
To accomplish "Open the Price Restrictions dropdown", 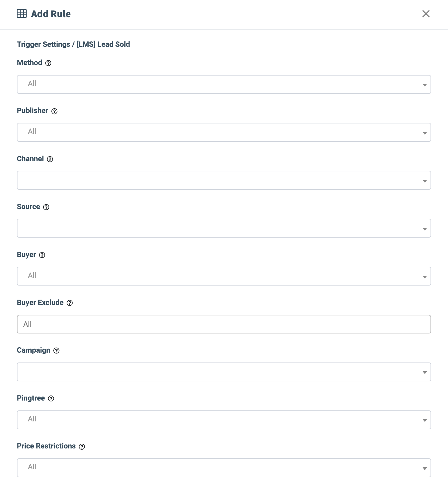I will (224, 468).
